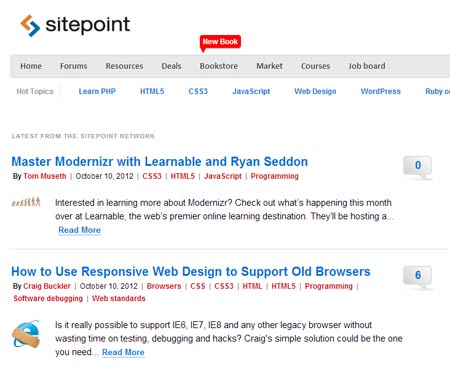Select the WordPress hot topic
Image resolution: width=450 pixels, height=368 pixels.
381,91
